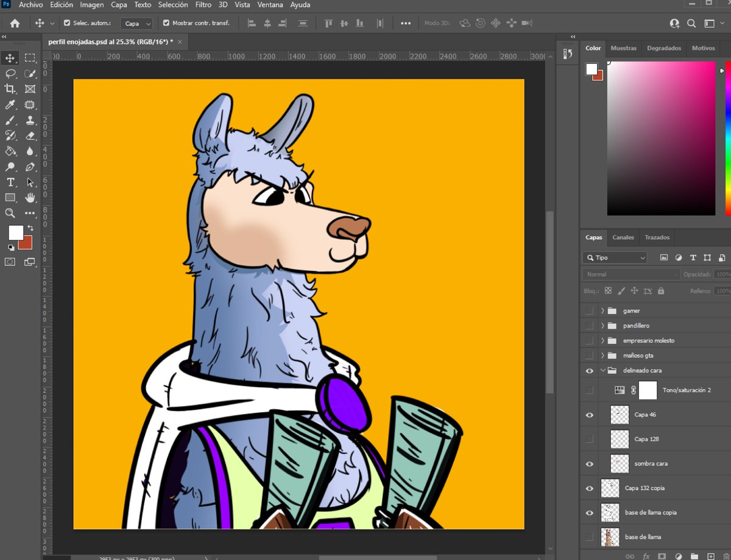
Task: Toggle the Mostrar contr. transf. checkbox
Action: (x=166, y=23)
